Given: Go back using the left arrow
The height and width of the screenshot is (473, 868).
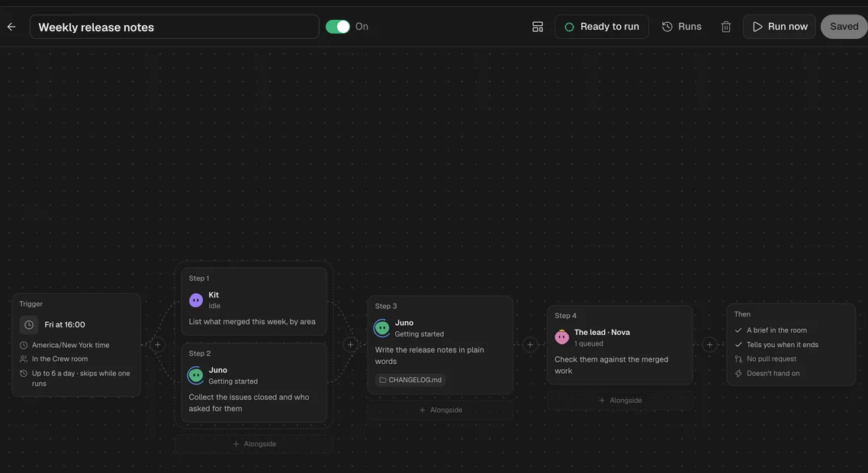Looking at the screenshot, I should pyautogui.click(x=11, y=27).
